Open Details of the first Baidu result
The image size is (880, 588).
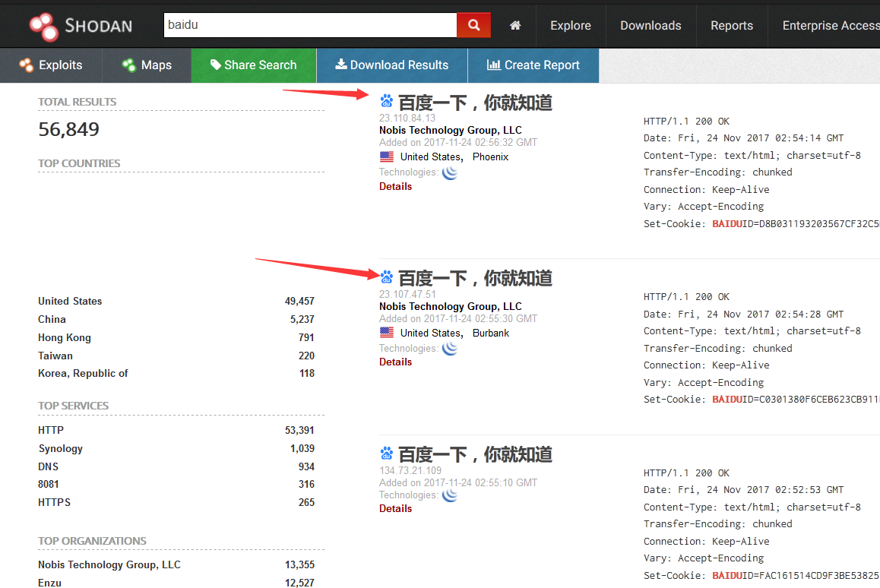(x=395, y=186)
